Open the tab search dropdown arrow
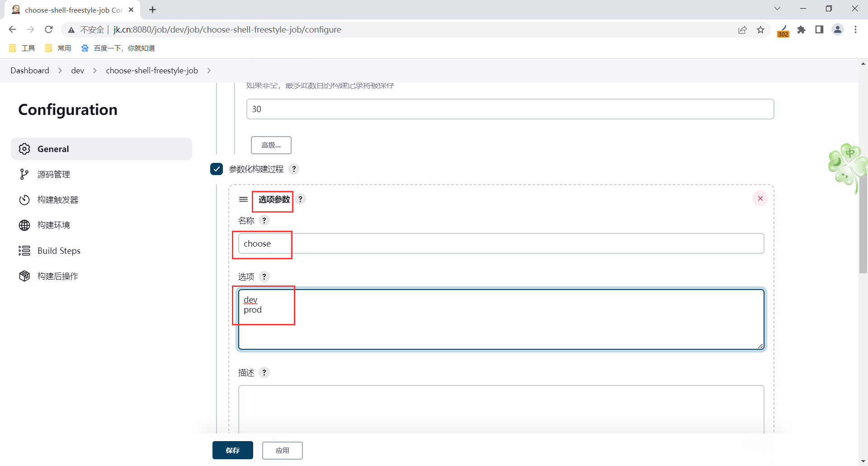The image size is (868, 466). [777, 9]
